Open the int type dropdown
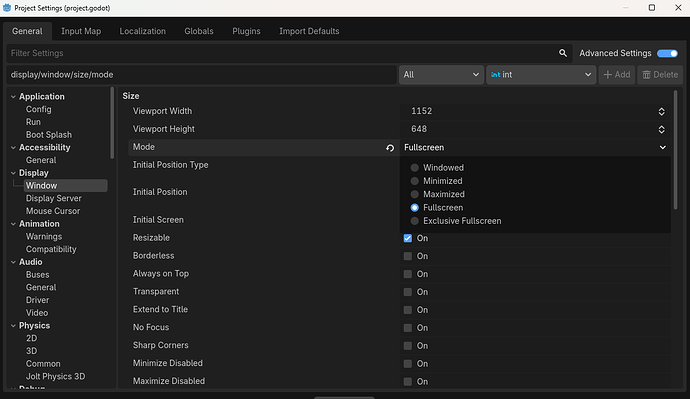690x399 pixels. tap(541, 75)
